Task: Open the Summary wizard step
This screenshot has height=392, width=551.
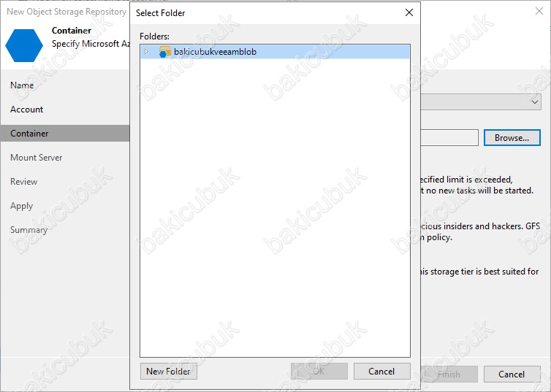Action: (28, 230)
